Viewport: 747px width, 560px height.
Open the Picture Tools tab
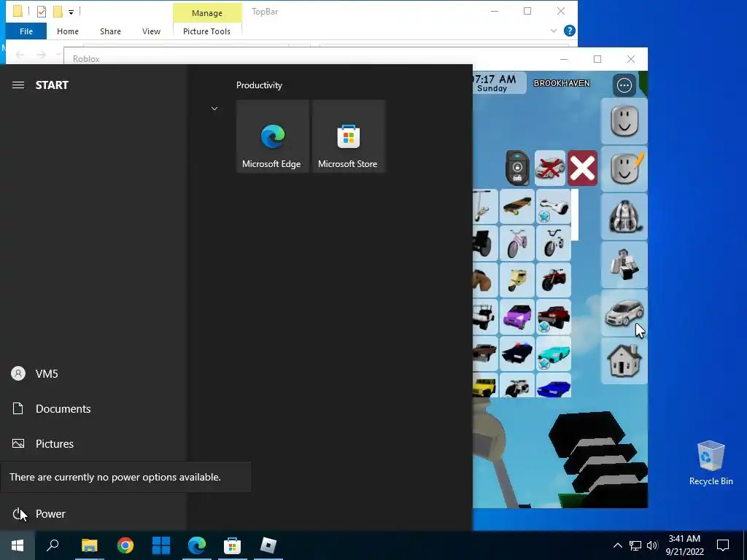[x=206, y=31]
